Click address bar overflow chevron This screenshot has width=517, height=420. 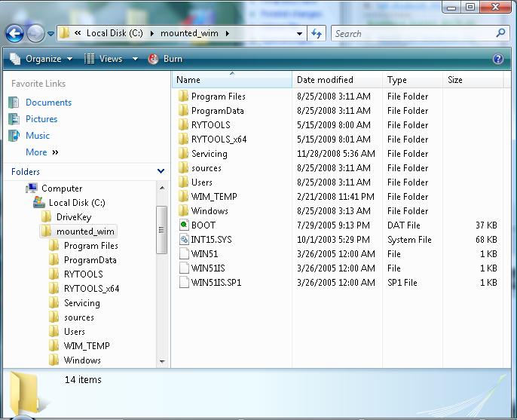tap(78, 33)
